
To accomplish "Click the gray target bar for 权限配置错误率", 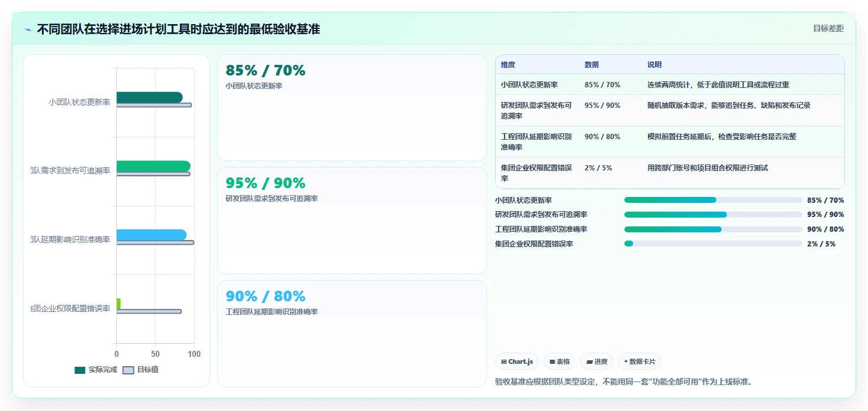I will pyautogui.click(x=149, y=311).
